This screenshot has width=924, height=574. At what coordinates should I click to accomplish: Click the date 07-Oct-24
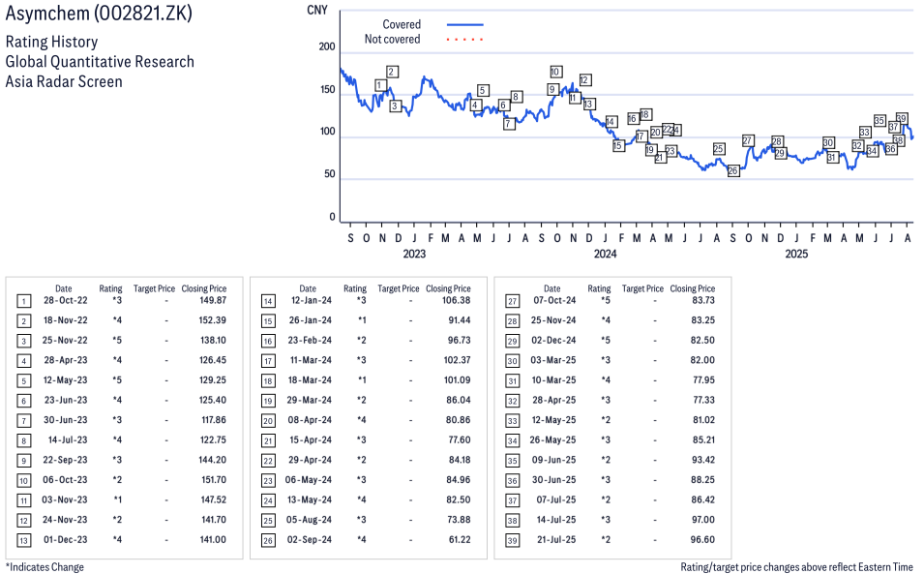pos(554,301)
